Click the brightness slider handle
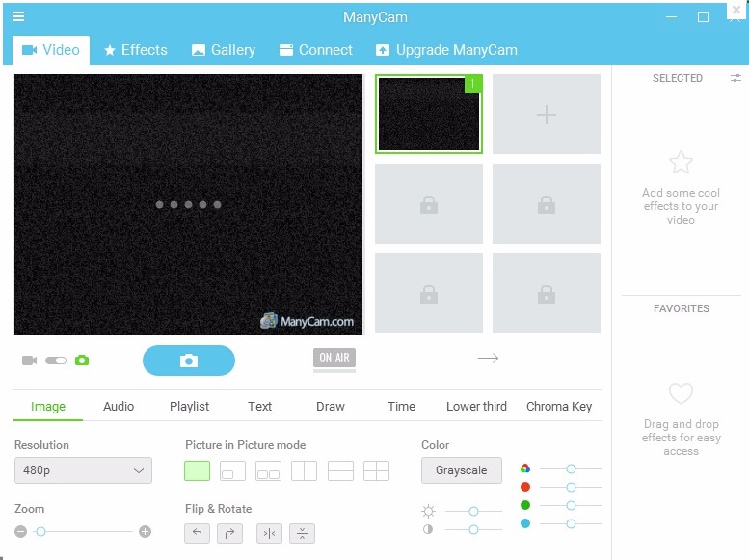The image size is (749, 560). point(473,511)
